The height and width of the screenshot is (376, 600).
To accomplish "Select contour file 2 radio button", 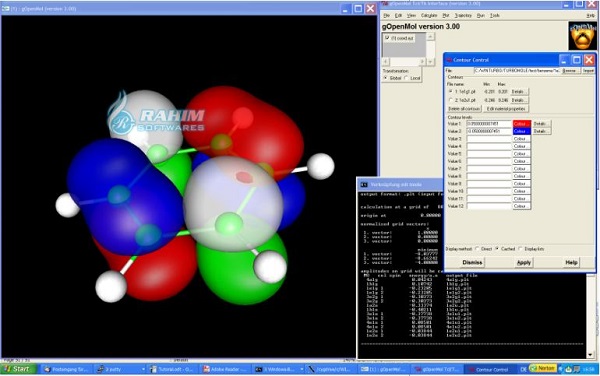I will [x=451, y=100].
